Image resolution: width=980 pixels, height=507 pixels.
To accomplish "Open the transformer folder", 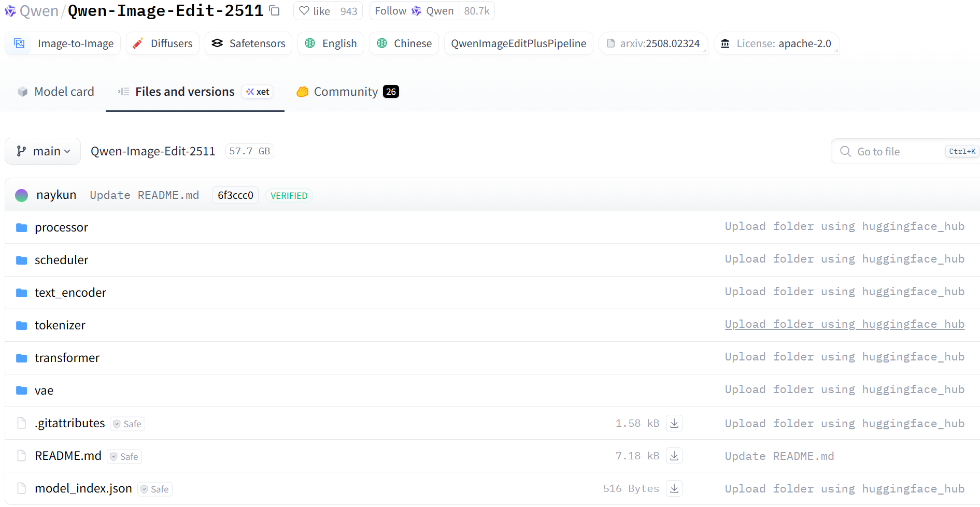I will pyautogui.click(x=67, y=358).
